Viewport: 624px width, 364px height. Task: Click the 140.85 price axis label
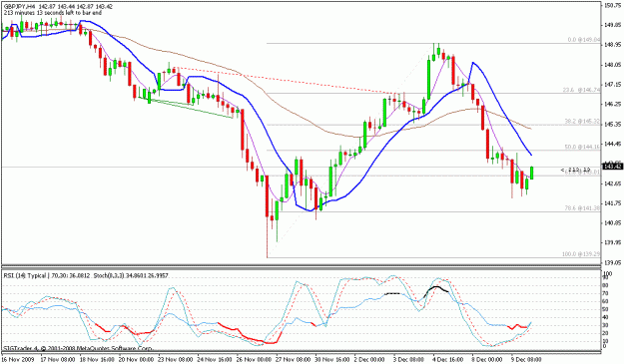(613, 223)
